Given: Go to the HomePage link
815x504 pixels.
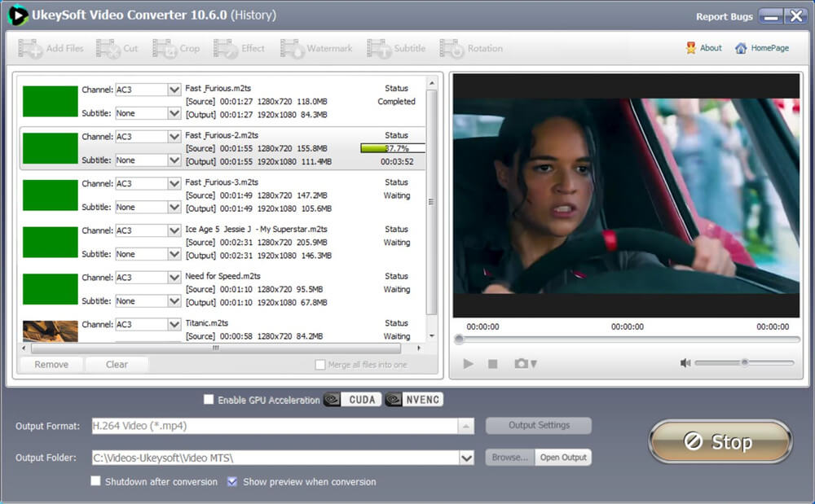Looking at the screenshot, I should pyautogui.click(x=761, y=48).
